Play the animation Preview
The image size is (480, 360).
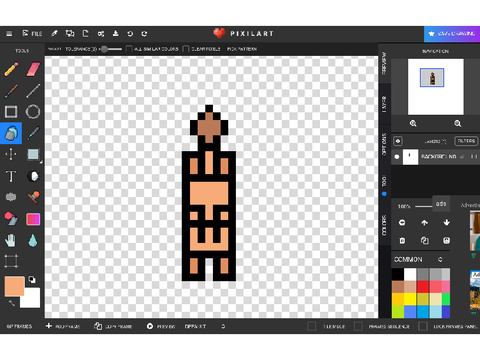click(161, 326)
